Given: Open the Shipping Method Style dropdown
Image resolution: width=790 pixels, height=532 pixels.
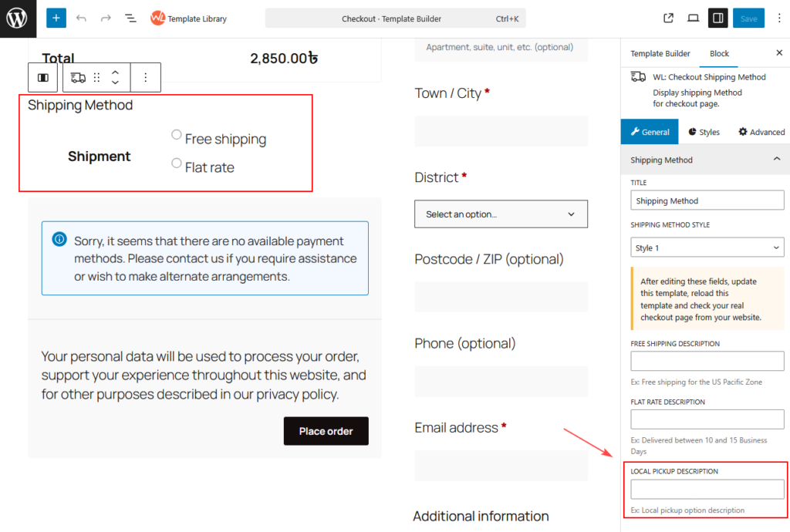Looking at the screenshot, I should (707, 247).
